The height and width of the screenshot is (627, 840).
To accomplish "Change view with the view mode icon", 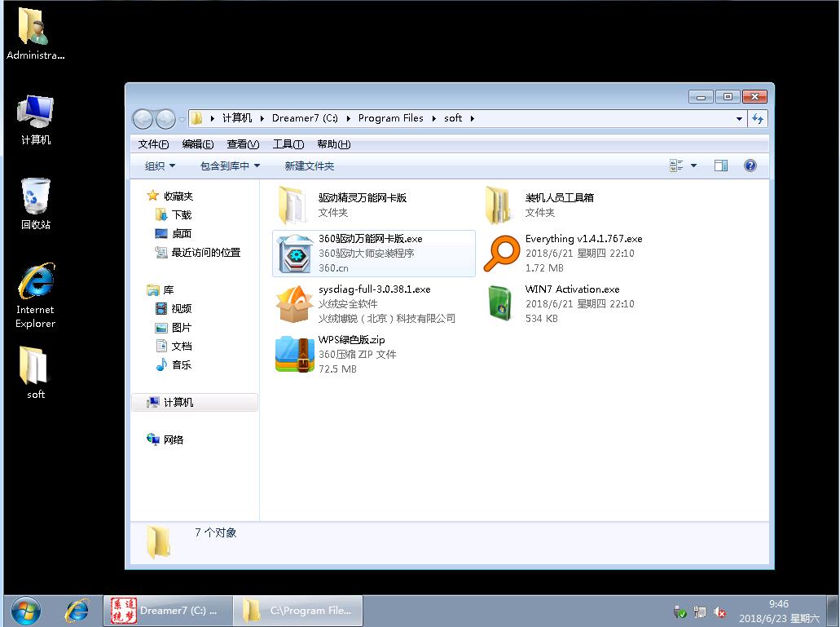I will click(x=676, y=166).
